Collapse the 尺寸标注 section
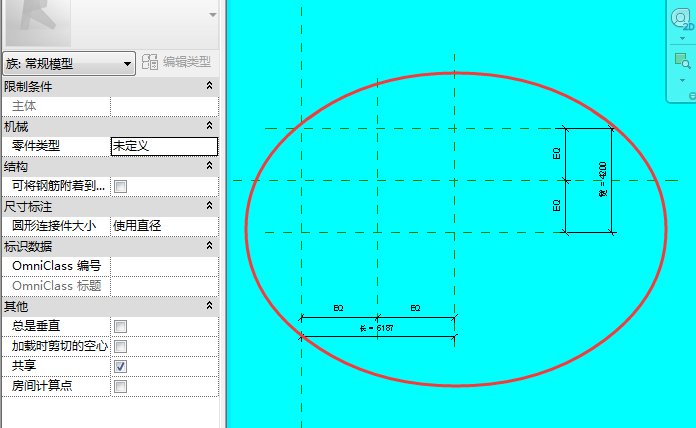 coord(209,206)
